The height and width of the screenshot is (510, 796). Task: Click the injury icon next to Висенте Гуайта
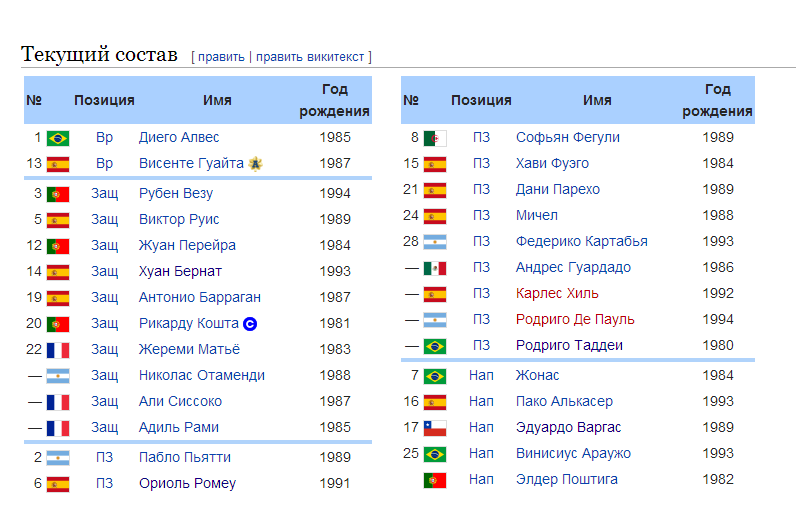click(255, 164)
